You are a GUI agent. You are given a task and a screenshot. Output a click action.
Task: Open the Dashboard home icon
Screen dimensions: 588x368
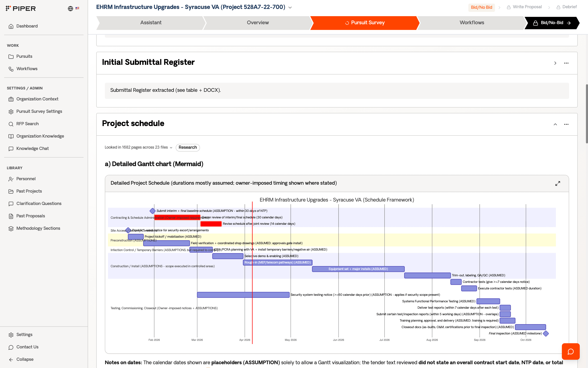11,26
